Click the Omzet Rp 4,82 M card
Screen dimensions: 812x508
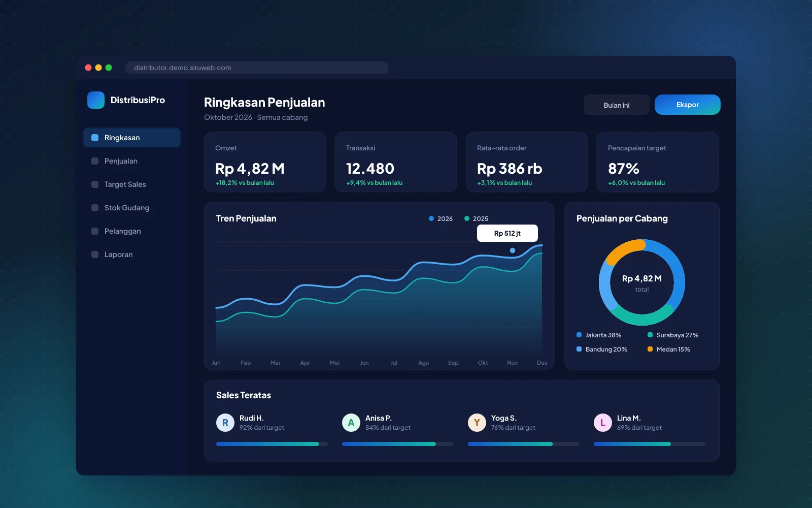tap(265, 162)
